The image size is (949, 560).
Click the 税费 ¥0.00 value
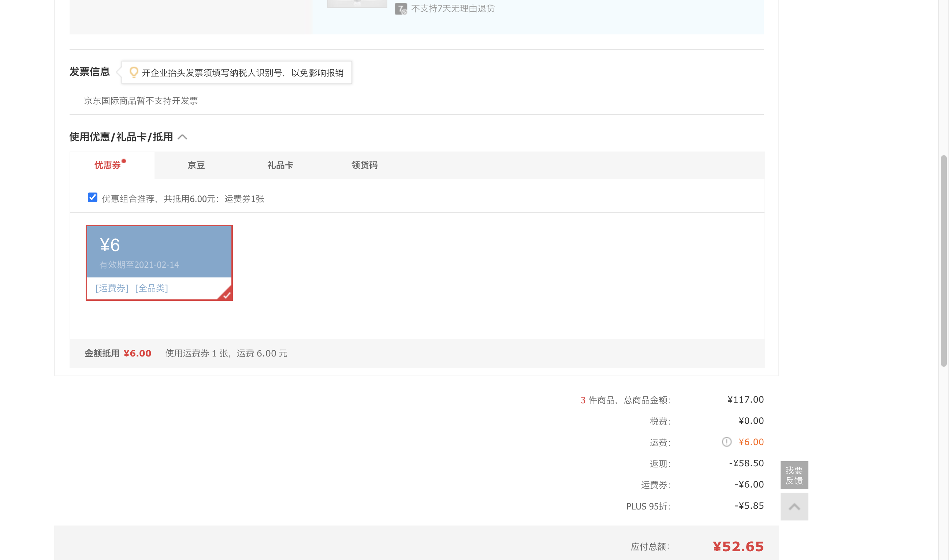(x=751, y=421)
